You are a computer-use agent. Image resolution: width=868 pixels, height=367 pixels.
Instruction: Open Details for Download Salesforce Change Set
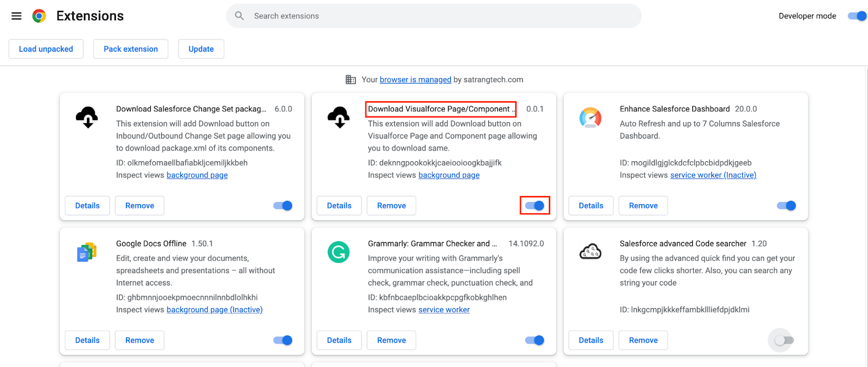87,206
